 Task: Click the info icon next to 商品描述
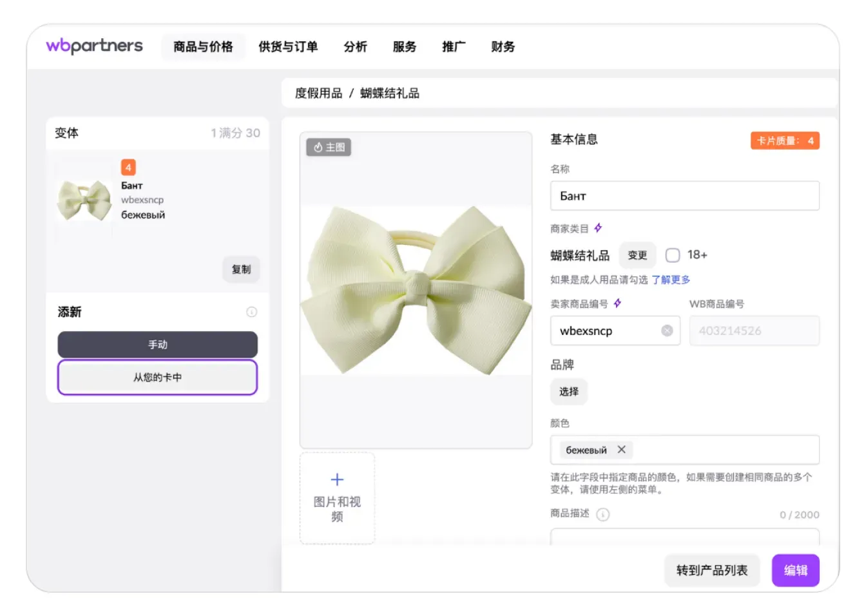click(603, 514)
